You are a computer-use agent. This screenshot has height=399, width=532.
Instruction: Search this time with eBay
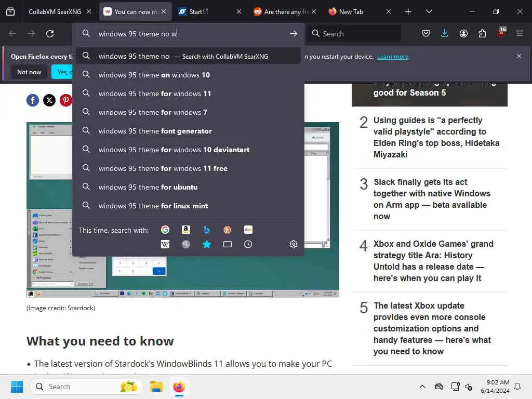[248, 230]
